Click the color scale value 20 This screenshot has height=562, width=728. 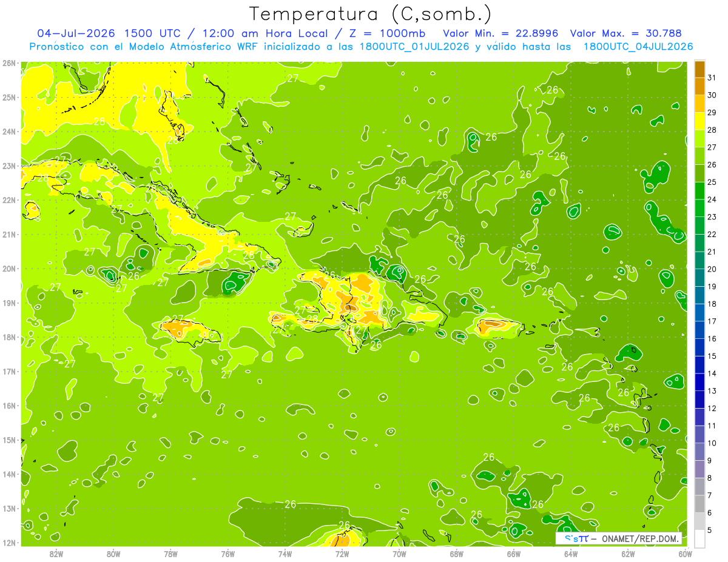pyautogui.click(x=712, y=269)
